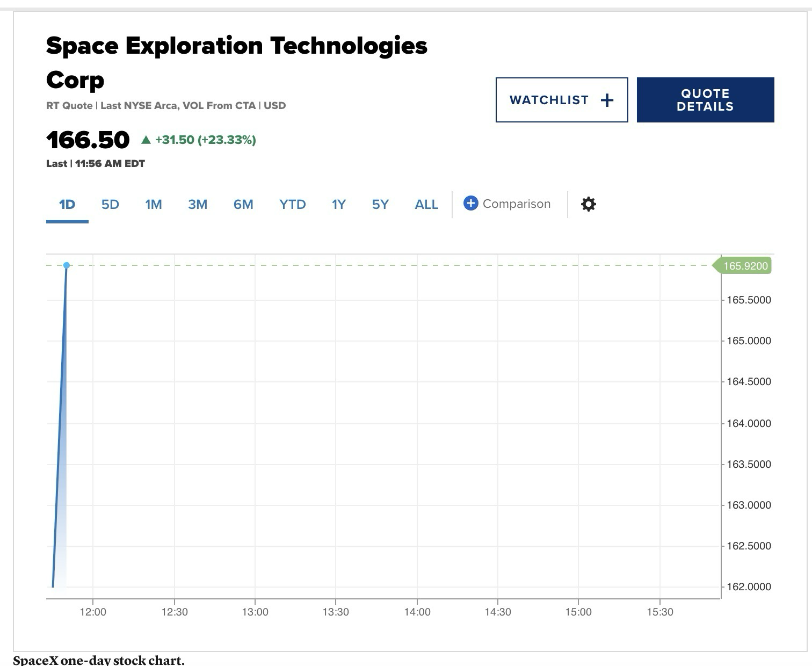This screenshot has width=812, height=666.
Task: Click the 164.0000 price axis label
Action: [x=749, y=424]
